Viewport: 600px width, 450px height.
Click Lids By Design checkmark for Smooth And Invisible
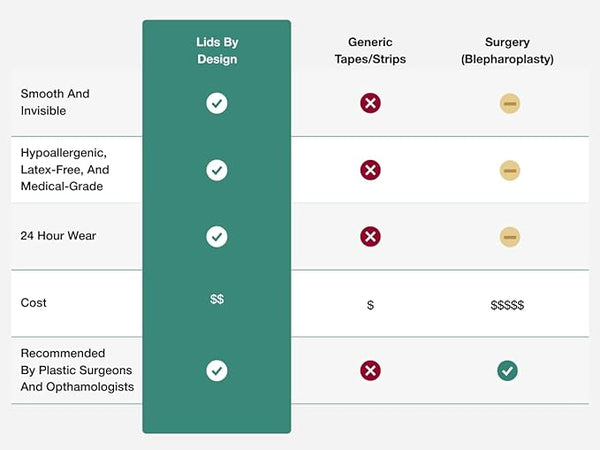tap(217, 103)
